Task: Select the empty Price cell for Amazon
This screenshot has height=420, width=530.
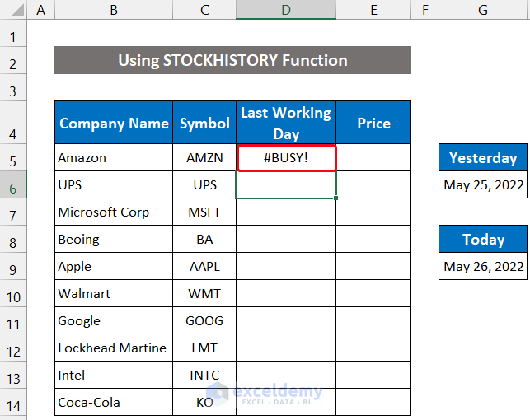Action: [x=373, y=158]
